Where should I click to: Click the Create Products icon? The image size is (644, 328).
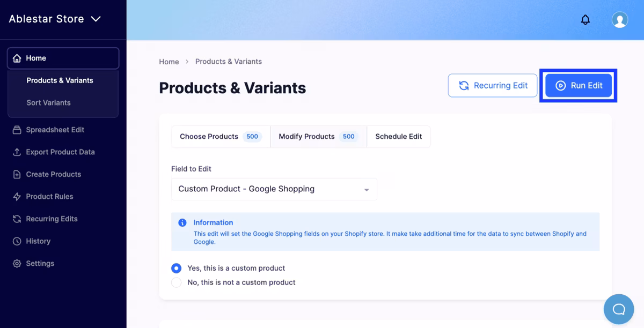tap(17, 174)
